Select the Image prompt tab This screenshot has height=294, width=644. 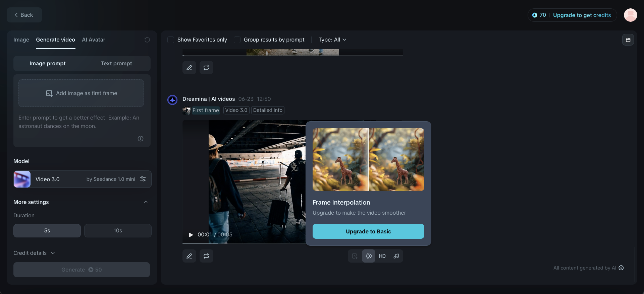[x=48, y=64]
